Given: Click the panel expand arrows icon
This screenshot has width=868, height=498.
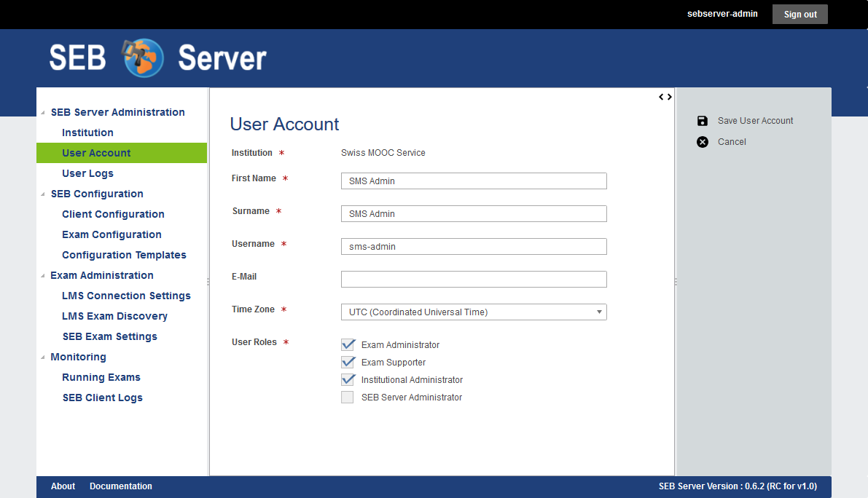Looking at the screenshot, I should coord(665,97).
